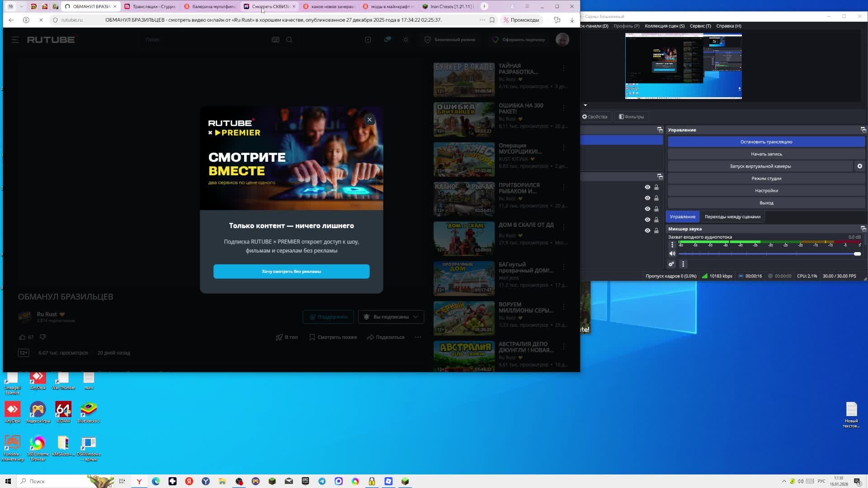
Task: Open a new browser tab
Action: [484, 6]
